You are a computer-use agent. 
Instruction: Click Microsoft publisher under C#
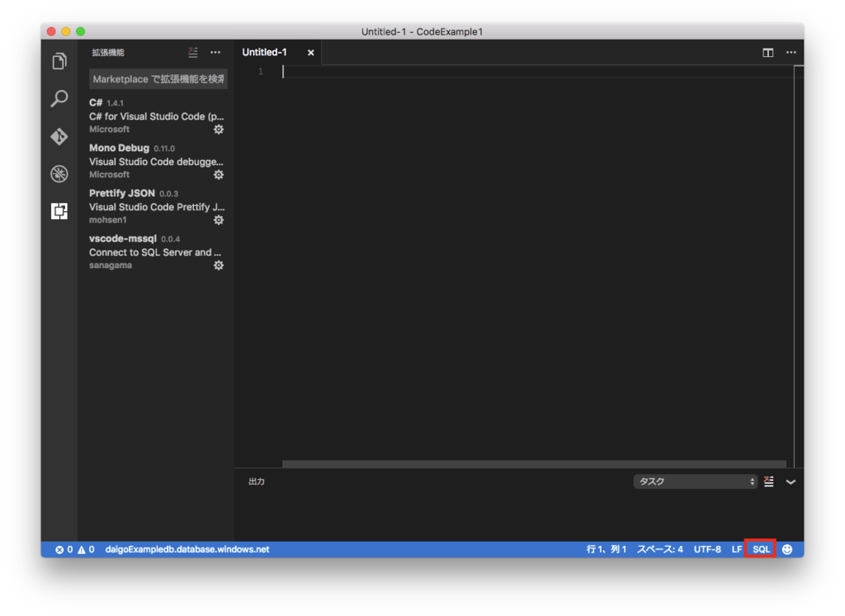point(109,129)
